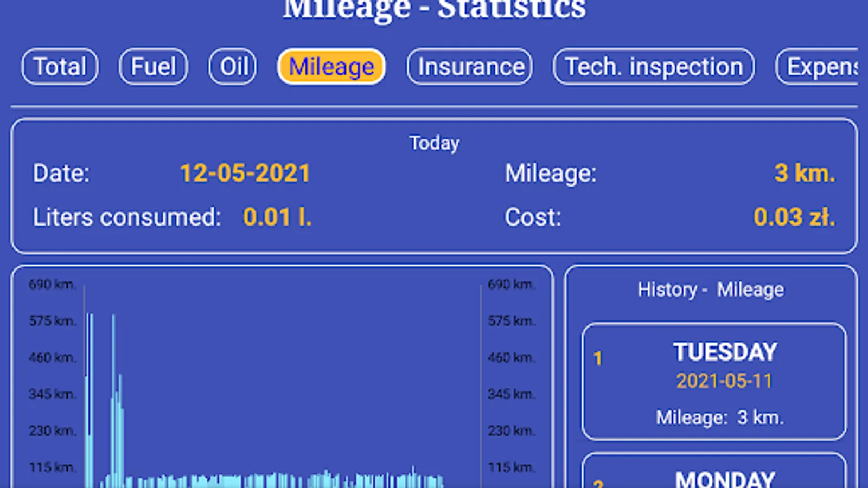The width and height of the screenshot is (868, 488).
Task: Select the 690 km axis label
Action: point(52,284)
